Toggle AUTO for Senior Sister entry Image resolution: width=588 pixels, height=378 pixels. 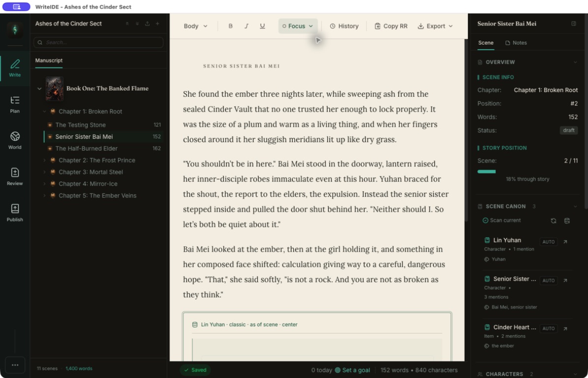548,281
